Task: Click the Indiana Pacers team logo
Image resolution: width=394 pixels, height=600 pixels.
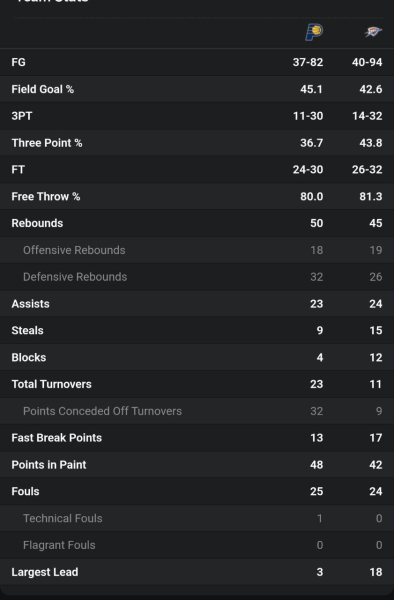Action: (314, 32)
